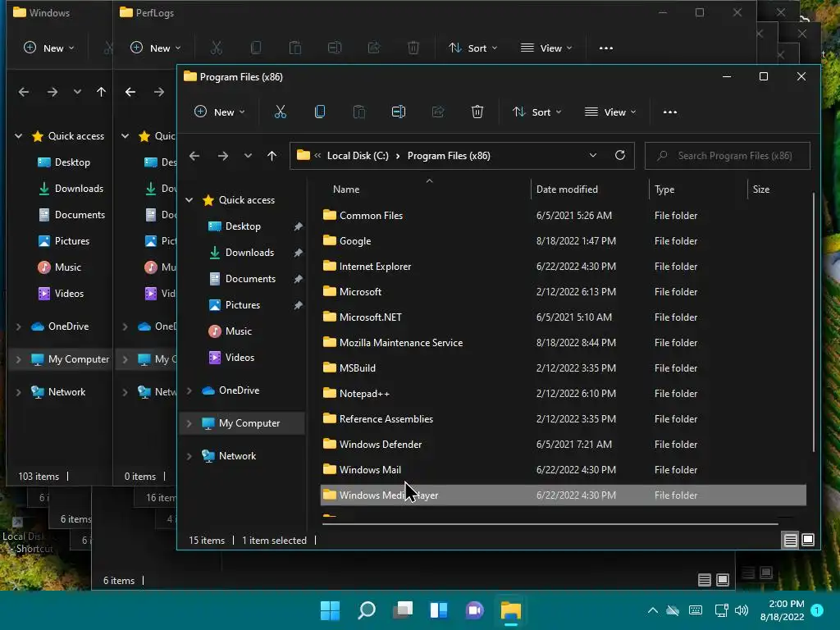Click Paste icon in Program Files (x86) toolbar
Viewport: 840px width, 630px height.
tap(359, 112)
